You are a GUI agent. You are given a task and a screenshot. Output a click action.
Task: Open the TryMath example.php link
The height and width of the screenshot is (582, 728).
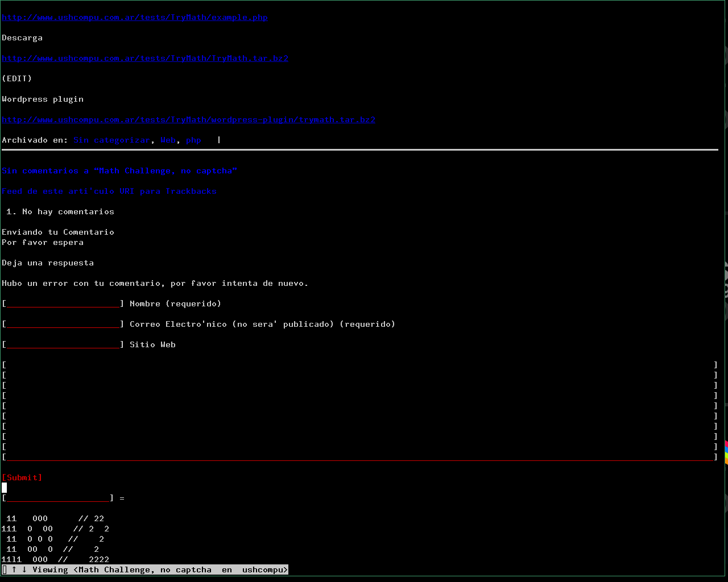tap(135, 18)
